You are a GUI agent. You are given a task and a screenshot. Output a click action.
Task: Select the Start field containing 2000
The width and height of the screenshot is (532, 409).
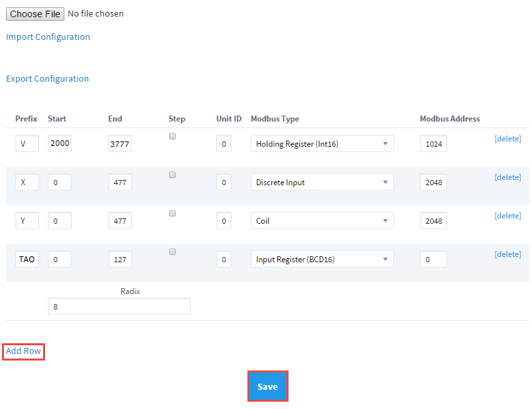pyautogui.click(x=60, y=143)
